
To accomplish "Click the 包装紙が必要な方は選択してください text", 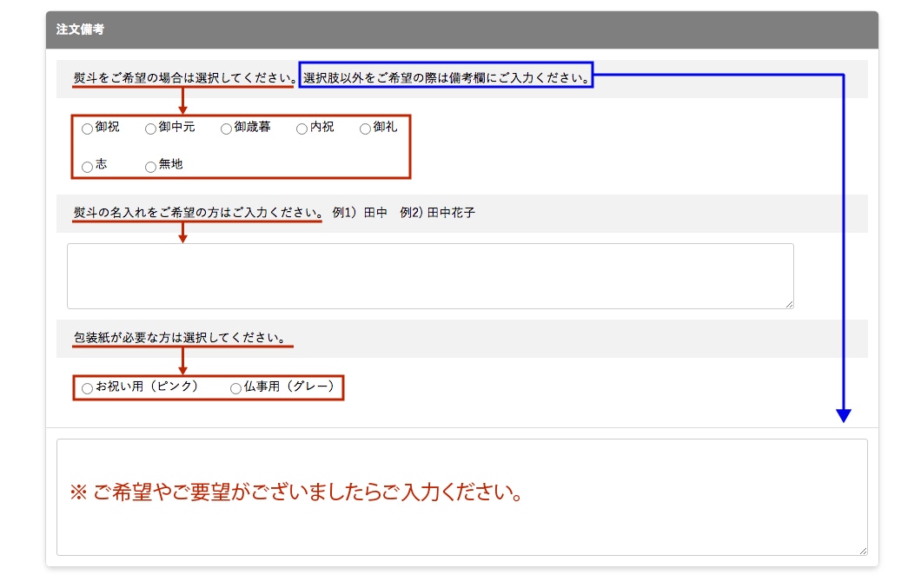I will coord(182,338).
